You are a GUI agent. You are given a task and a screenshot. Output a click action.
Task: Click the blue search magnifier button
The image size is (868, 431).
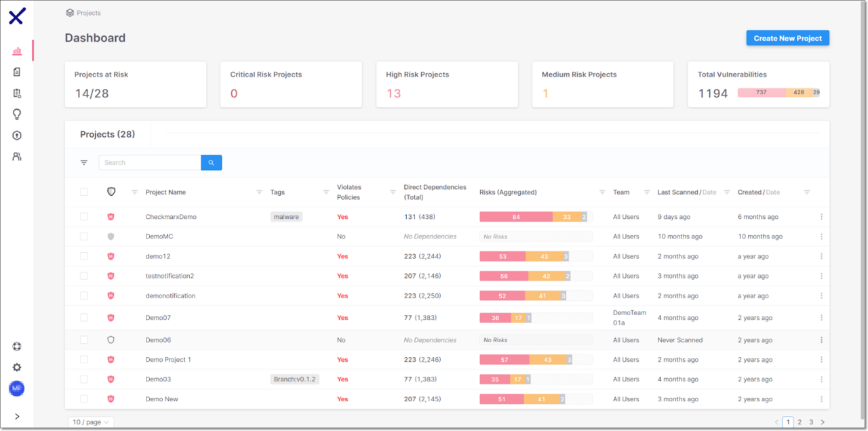point(211,163)
